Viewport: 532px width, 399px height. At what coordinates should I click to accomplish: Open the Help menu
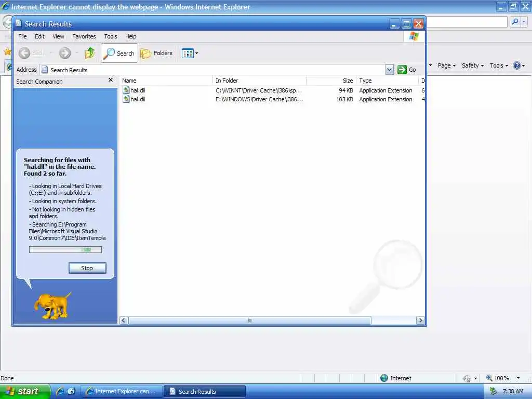click(130, 36)
